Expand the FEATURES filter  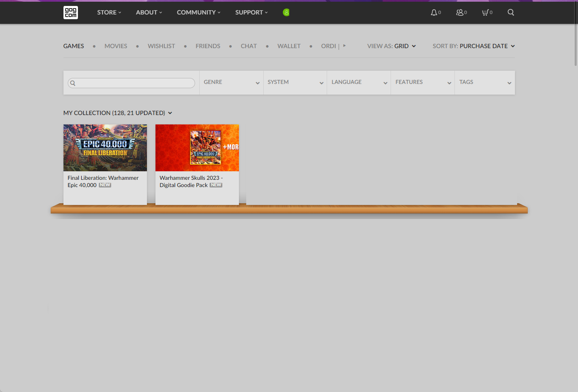pyautogui.click(x=423, y=82)
